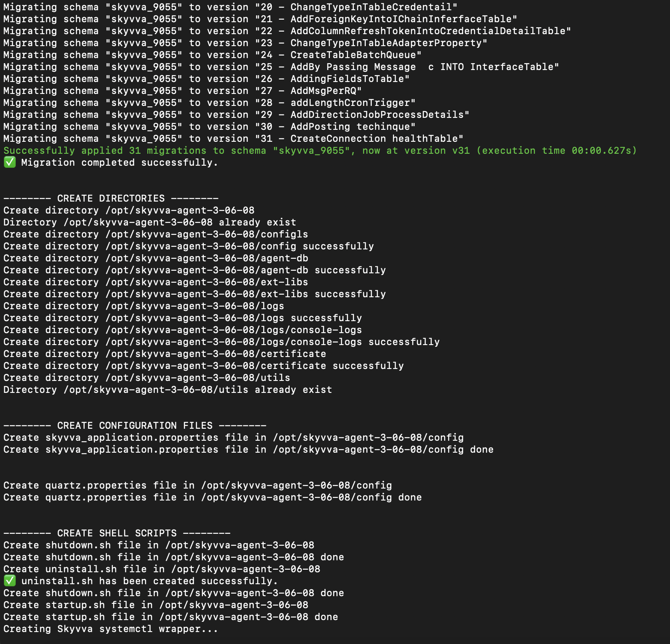Click the 'skyvva_application.properties' config done line
The image size is (670, 644).
tap(249, 449)
